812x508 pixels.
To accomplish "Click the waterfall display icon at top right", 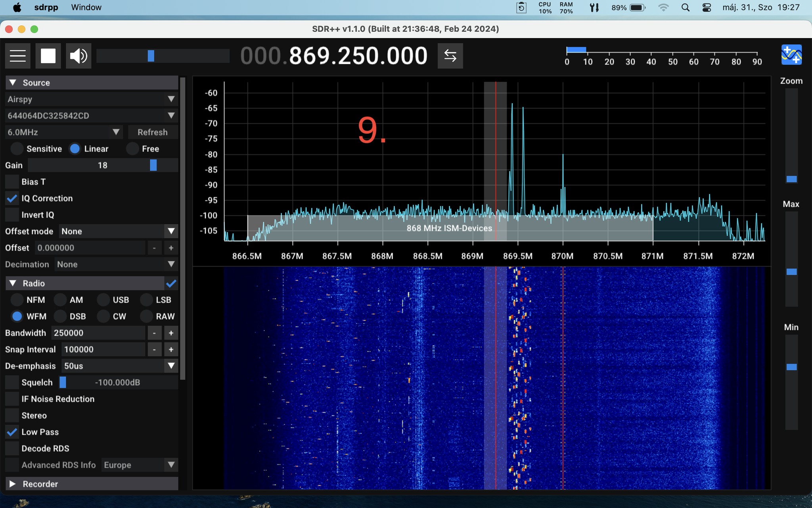I will pos(791,55).
